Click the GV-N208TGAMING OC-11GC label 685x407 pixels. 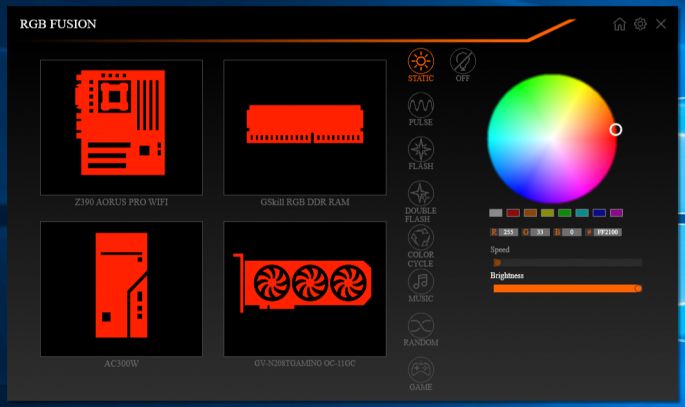(x=305, y=363)
